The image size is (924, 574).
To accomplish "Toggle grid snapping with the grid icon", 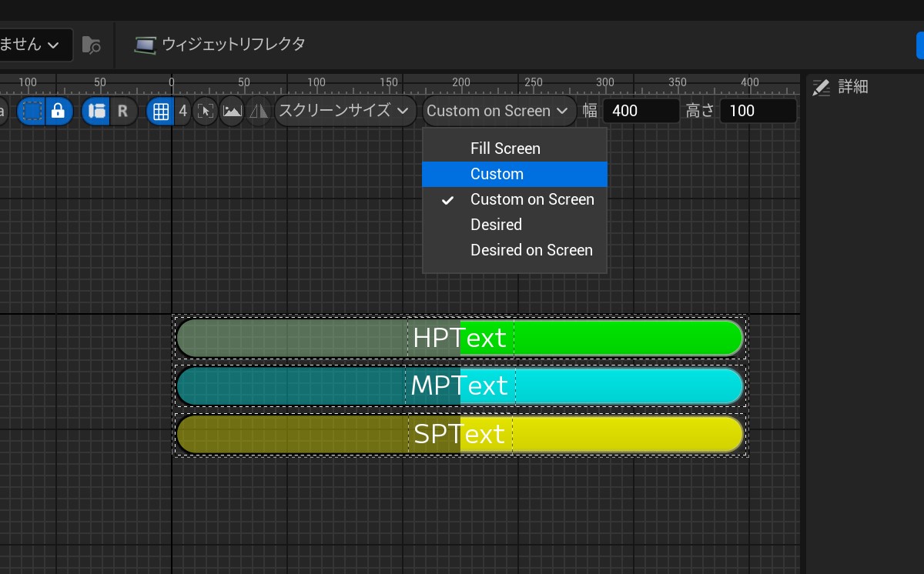I will click(160, 111).
